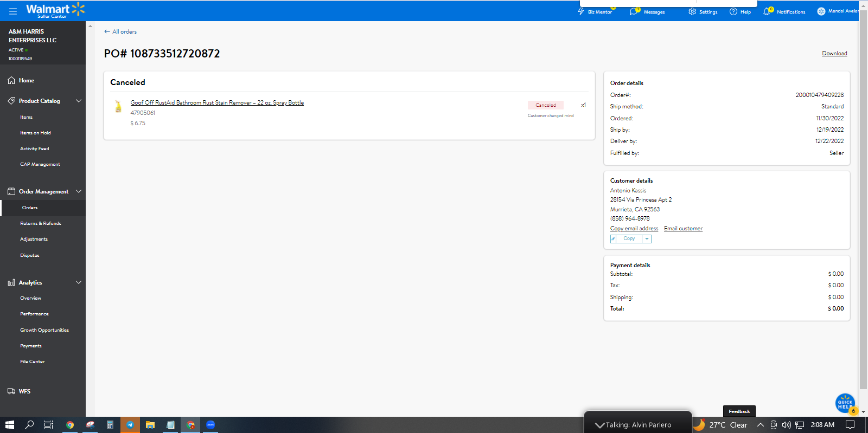Image resolution: width=868 pixels, height=433 pixels.
Task: Click the Walmart Seller Center logo
Action: 55,10
